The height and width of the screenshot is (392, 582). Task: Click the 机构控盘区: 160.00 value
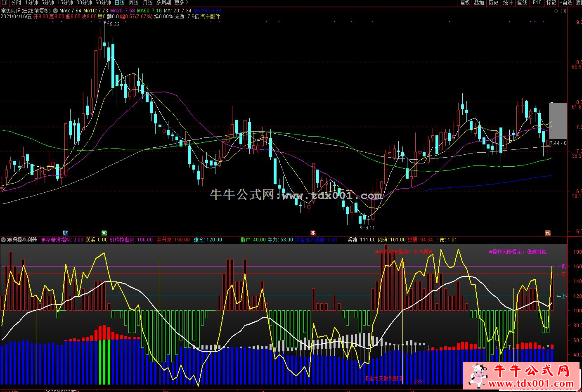pos(131,240)
